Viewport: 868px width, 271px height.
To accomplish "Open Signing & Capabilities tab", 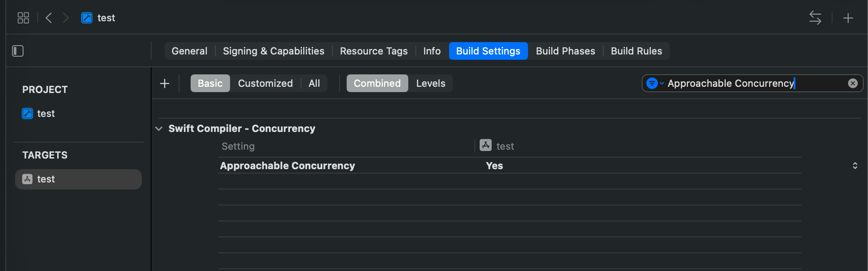I will tap(274, 51).
